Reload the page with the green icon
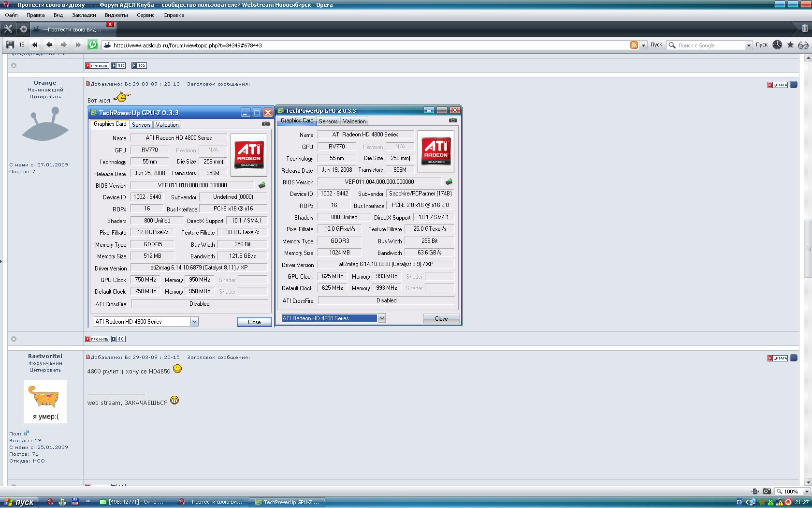This screenshot has width=812, height=508. [x=92, y=45]
